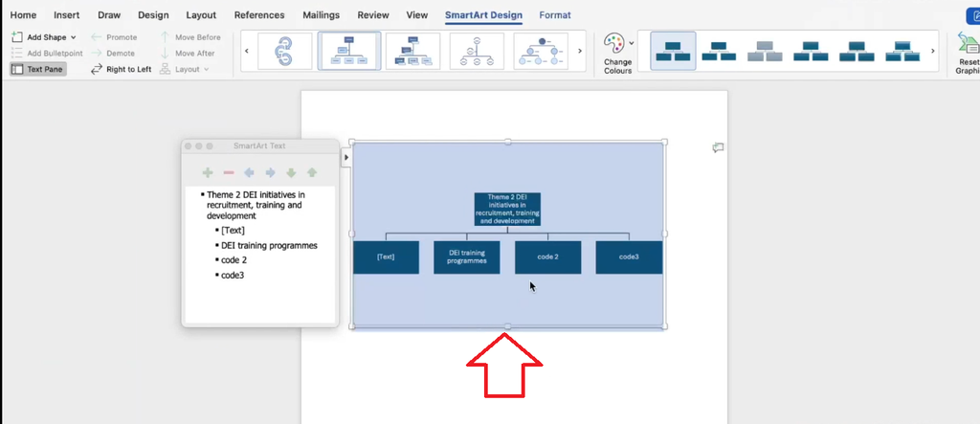Open the Change Colours palette

coord(617,54)
